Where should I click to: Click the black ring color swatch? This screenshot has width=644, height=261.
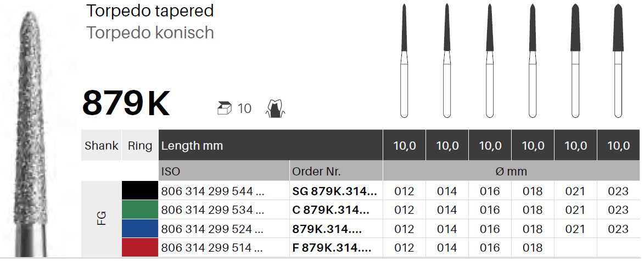coord(140,191)
